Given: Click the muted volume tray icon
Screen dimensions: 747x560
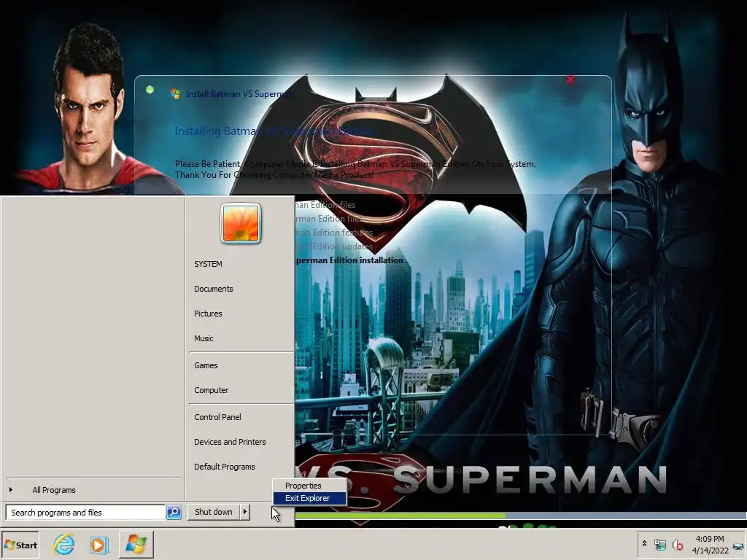Looking at the screenshot, I should 677,545.
